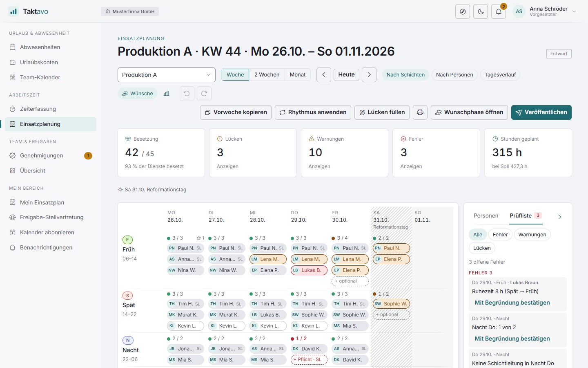Click the Reformationstag holiday sun icon
Image resolution: width=588 pixels, height=368 pixels.
point(120,190)
